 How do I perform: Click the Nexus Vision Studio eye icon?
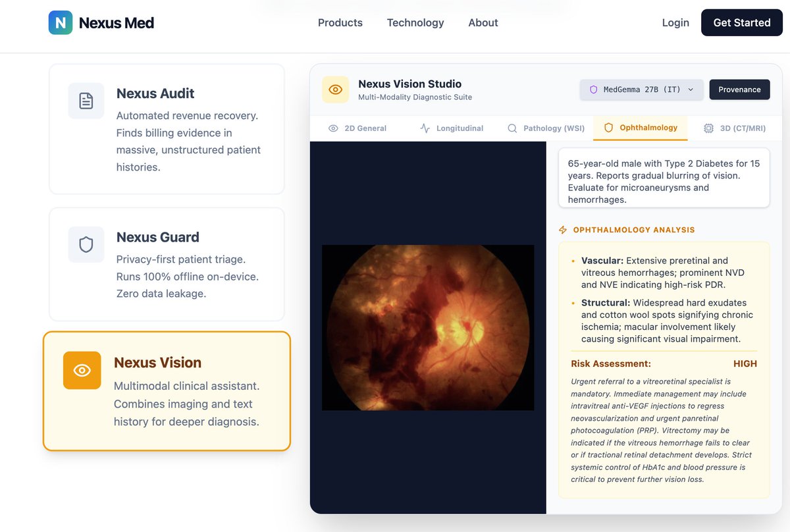click(x=336, y=90)
